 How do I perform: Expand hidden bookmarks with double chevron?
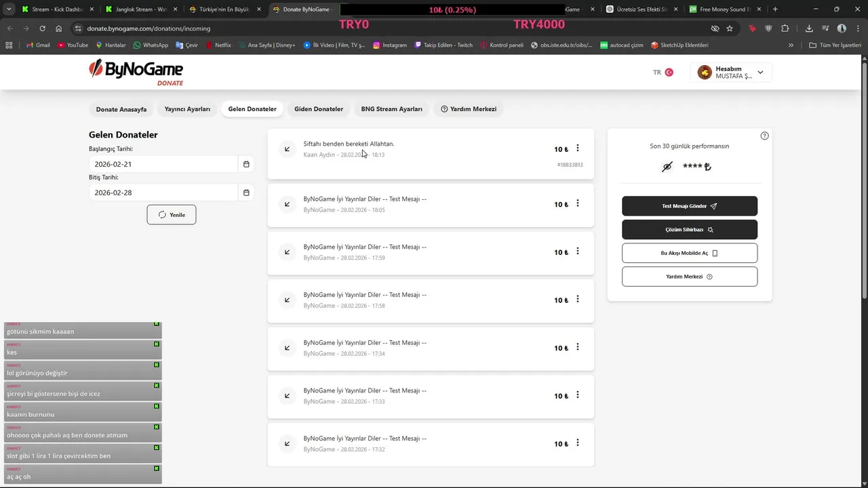791,45
